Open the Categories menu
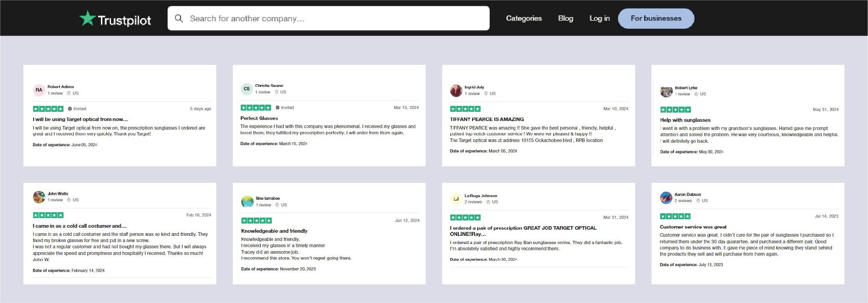 (523, 18)
